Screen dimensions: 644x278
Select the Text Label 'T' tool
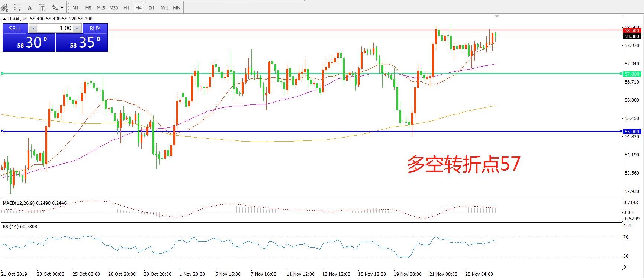coord(42,7)
